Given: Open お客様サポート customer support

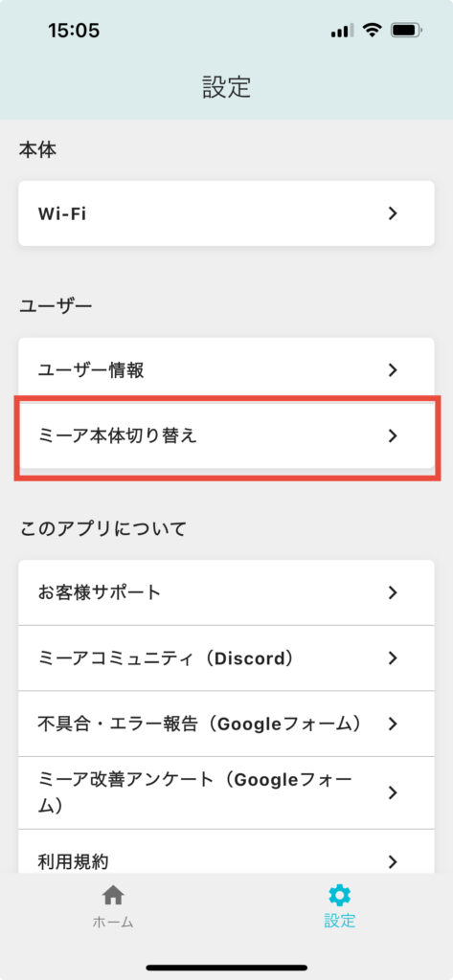Looking at the screenshot, I should (x=226, y=592).
